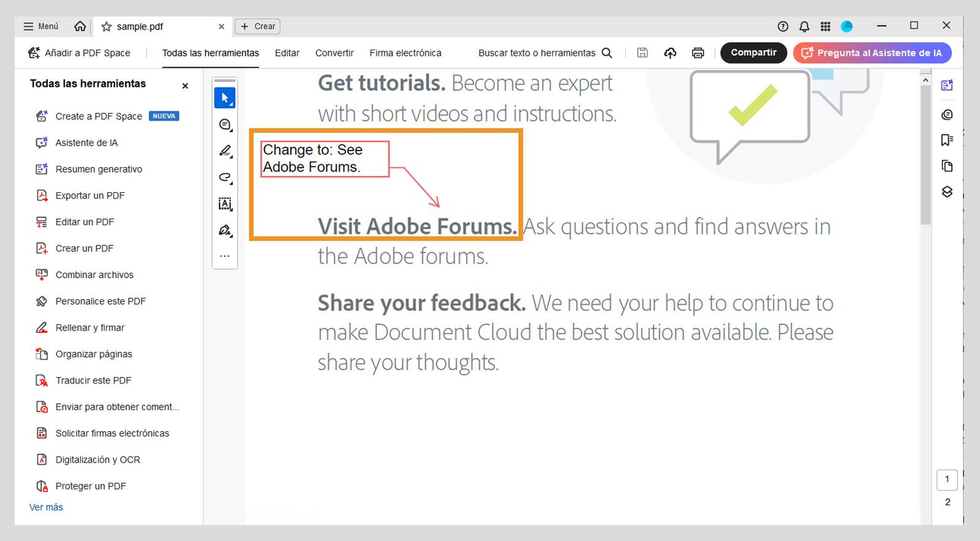
Task: Go to the Home icon
Action: click(x=80, y=26)
